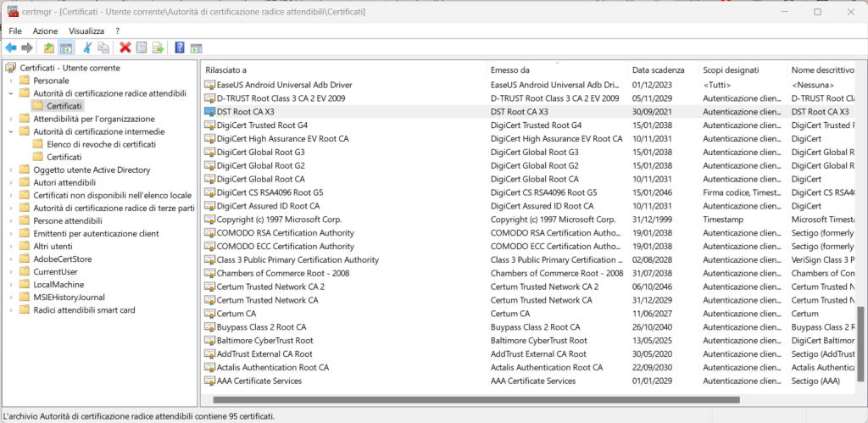Expand Oggetto utente Active Directory node
The width and height of the screenshot is (868, 423).
pyautogui.click(x=10, y=170)
